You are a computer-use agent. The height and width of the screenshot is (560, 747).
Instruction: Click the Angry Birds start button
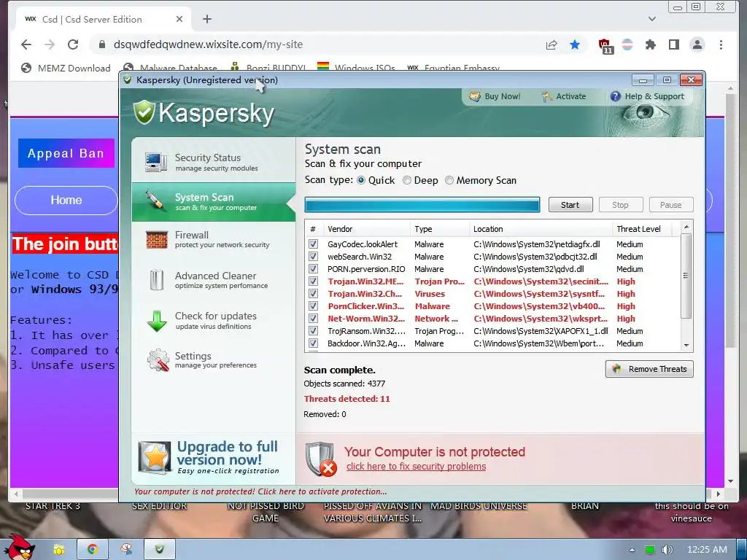19,548
